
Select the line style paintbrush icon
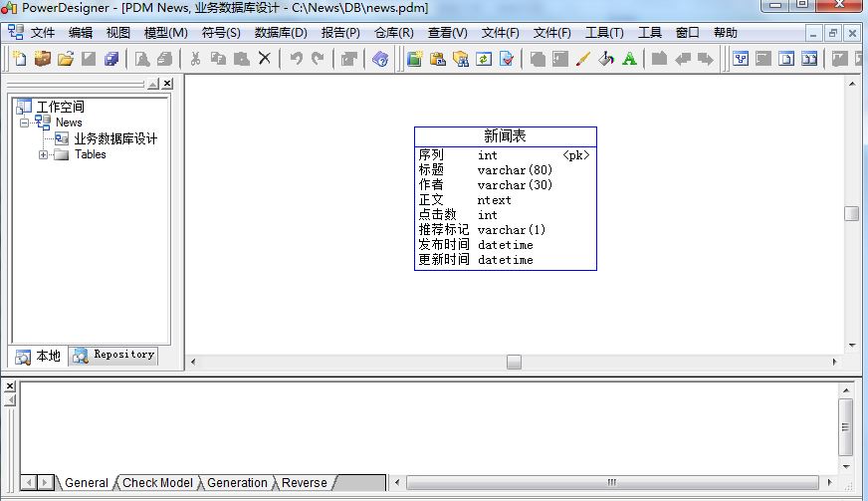point(583,58)
